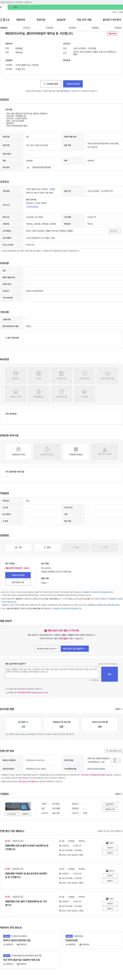123x980 pixels.
Task: Open the 실업급여 menu
Action: (x=61, y=20)
